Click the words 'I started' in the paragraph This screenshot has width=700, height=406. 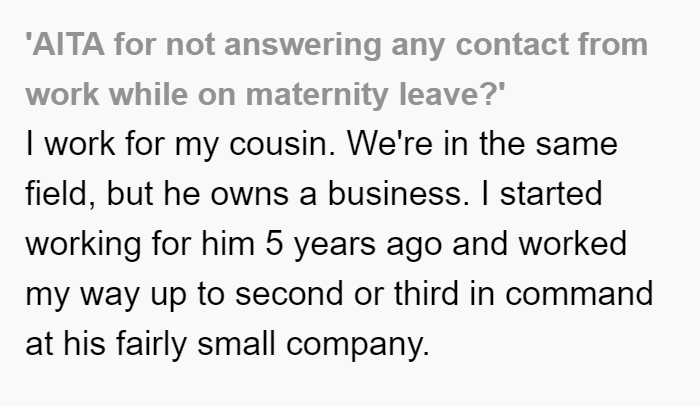point(542,193)
